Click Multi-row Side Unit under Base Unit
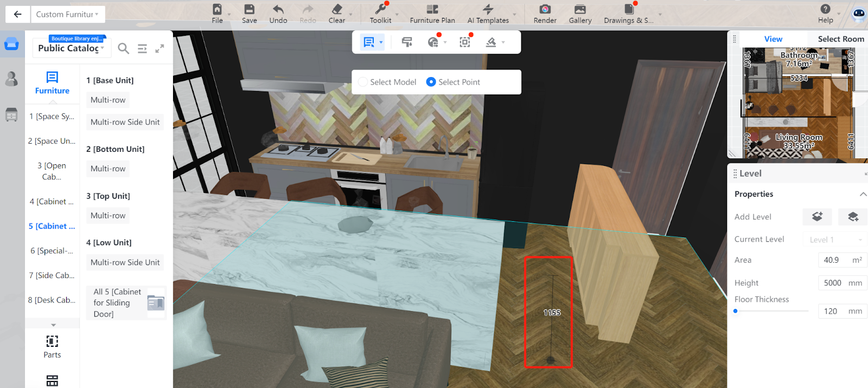This screenshot has width=868, height=388. click(x=125, y=122)
